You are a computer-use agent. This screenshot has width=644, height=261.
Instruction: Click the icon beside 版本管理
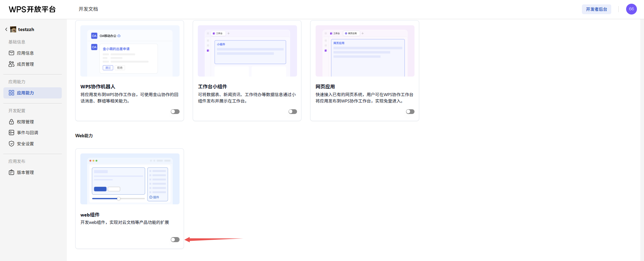(x=11, y=172)
